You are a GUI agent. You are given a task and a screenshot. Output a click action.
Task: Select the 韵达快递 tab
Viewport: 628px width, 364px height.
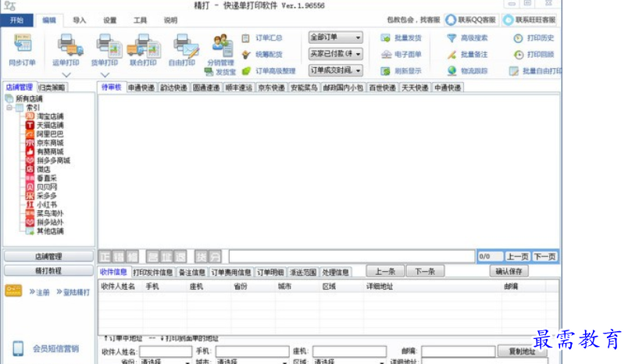pos(174,87)
